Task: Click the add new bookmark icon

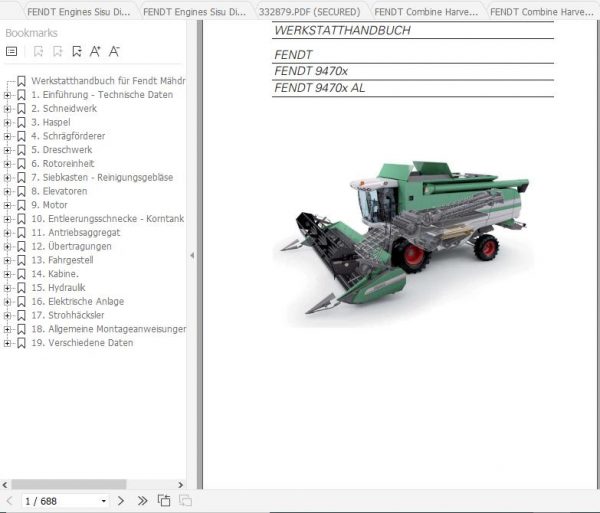Action: [x=58, y=51]
